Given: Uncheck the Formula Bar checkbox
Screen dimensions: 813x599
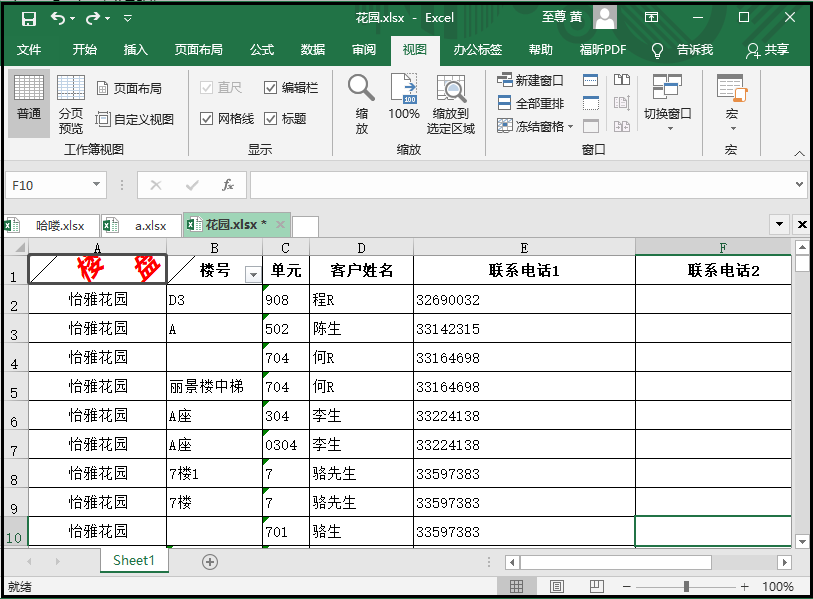Looking at the screenshot, I should coord(271,88).
